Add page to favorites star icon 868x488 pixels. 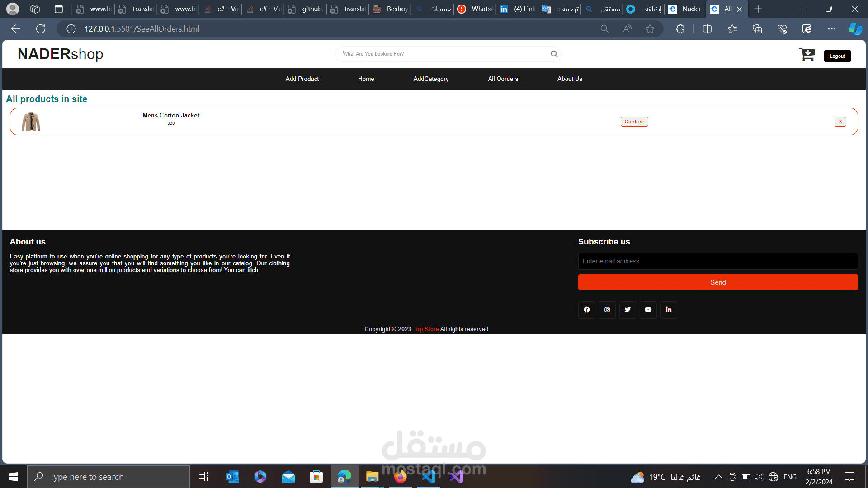pos(650,29)
